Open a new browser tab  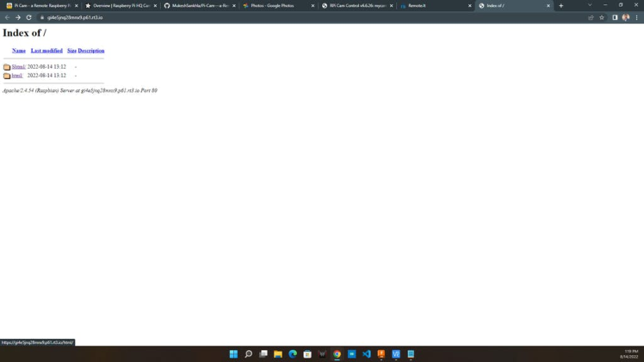pyautogui.click(x=560, y=6)
